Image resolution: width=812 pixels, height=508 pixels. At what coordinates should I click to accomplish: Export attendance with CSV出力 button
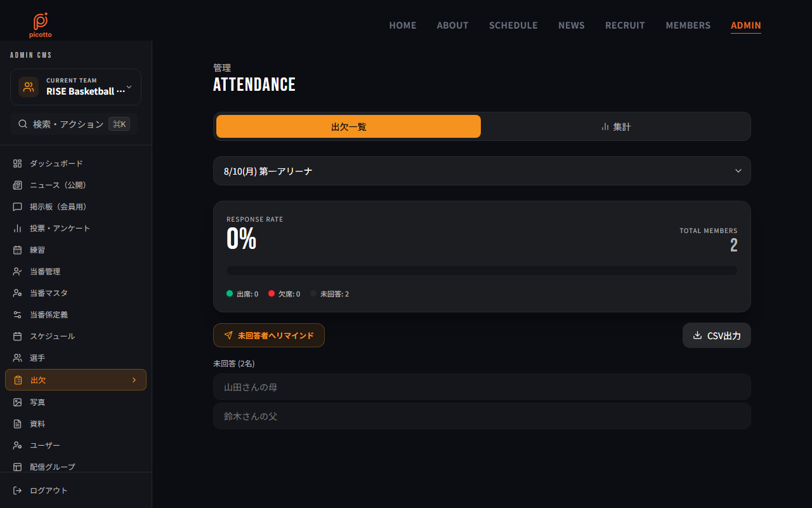pyautogui.click(x=717, y=335)
